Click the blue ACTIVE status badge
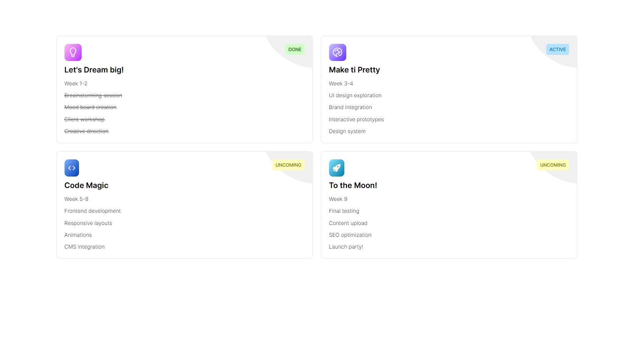This screenshot has height=339, width=644. [557, 50]
